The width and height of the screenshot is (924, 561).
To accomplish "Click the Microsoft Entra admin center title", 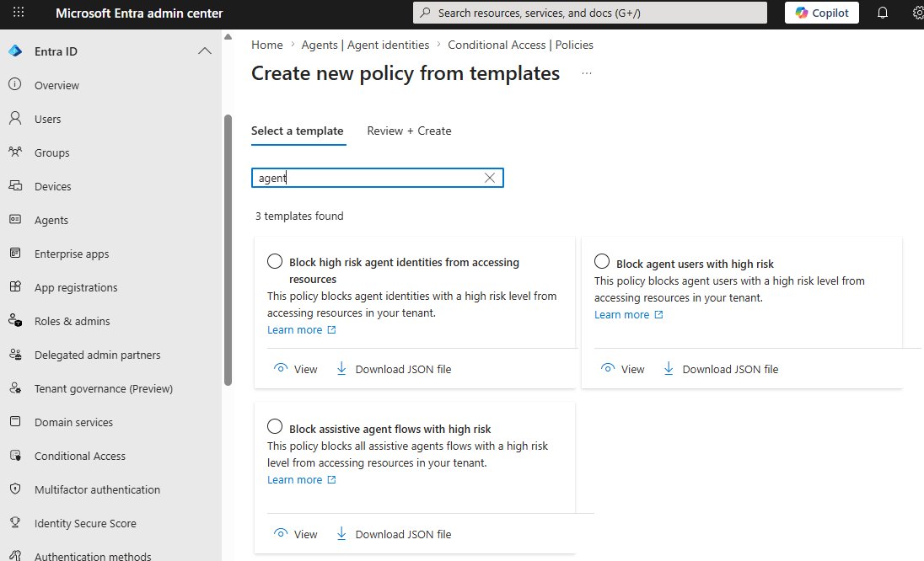I will click(x=139, y=13).
